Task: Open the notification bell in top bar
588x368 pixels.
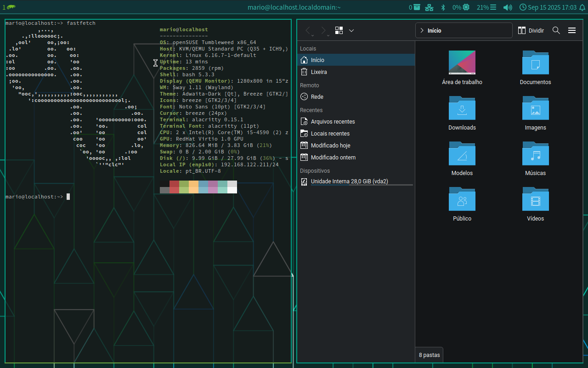Action: coord(582,7)
